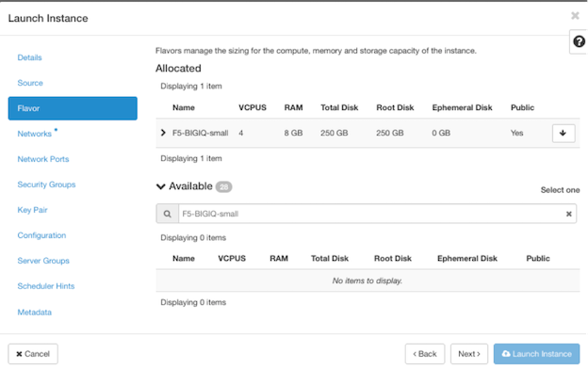Click the 8 GB RAM cell

point(293,133)
